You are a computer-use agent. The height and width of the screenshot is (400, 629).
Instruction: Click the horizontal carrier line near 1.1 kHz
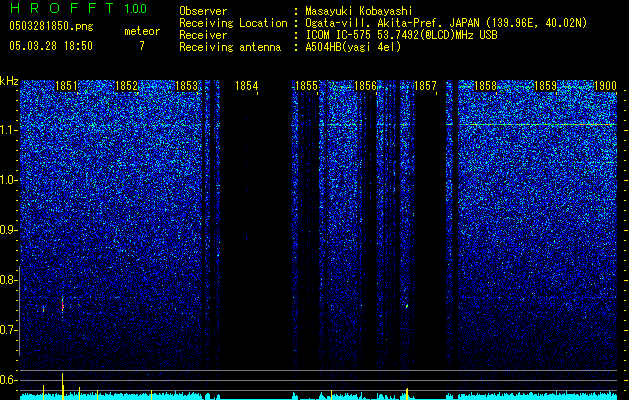click(537, 125)
